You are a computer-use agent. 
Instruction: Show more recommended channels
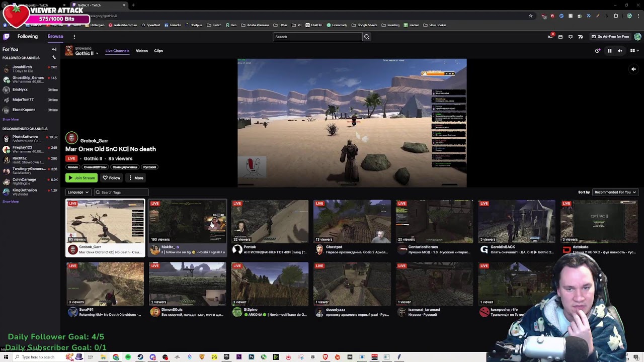pyautogui.click(x=11, y=202)
